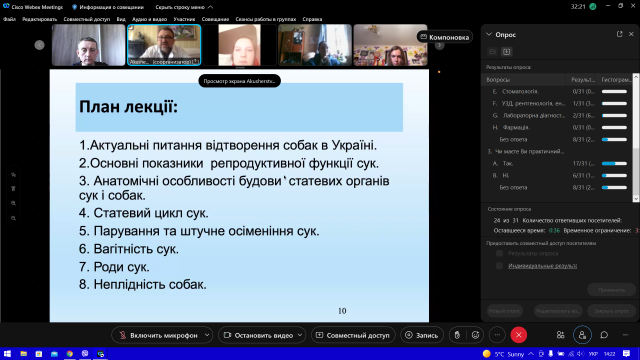Open Сеансы работы в группах menu
Image resolution: width=640 pixels, height=360 pixels.
pyautogui.click(x=266, y=19)
